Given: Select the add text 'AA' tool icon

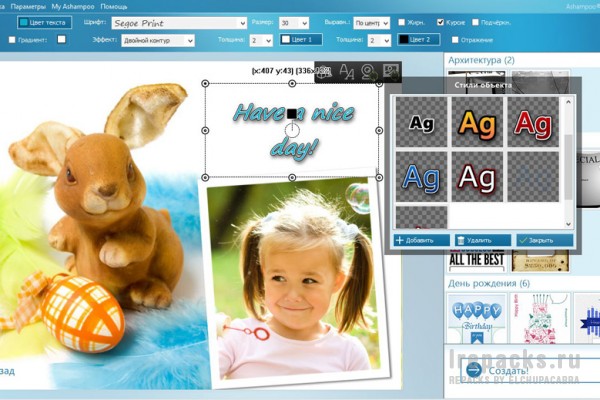Looking at the screenshot, I should pyautogui.click(x=346, y=72).
